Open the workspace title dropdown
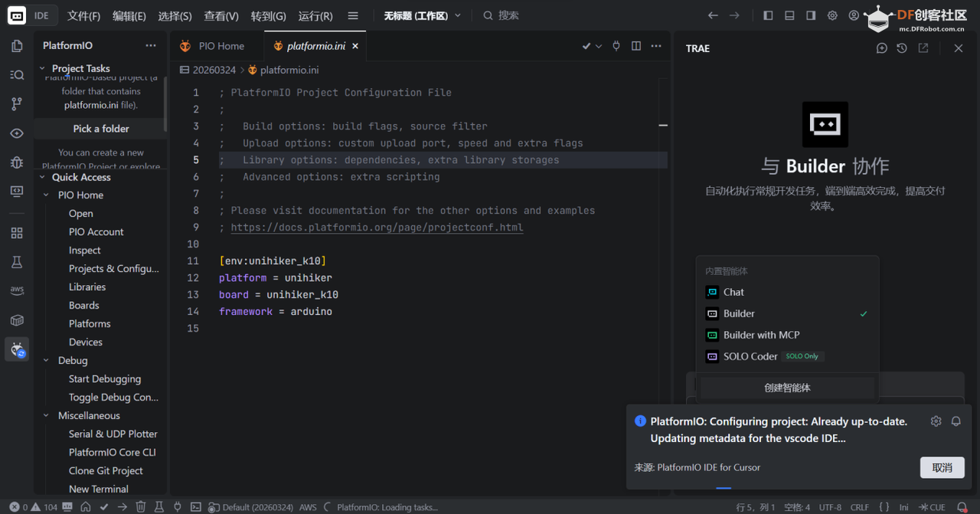Image resolution: width=980 pixels, height=514 pixels. click(x=423, y=15)
